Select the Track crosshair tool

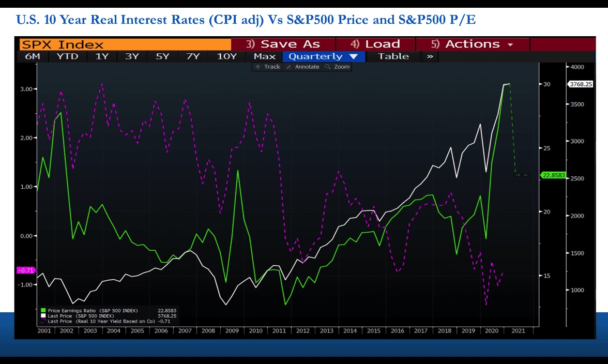coord(267,67)
